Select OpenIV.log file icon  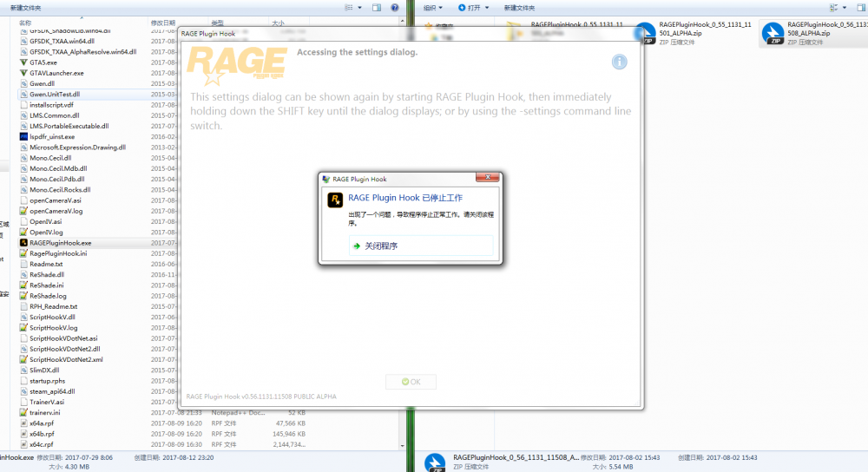click(x=23, y=233)
